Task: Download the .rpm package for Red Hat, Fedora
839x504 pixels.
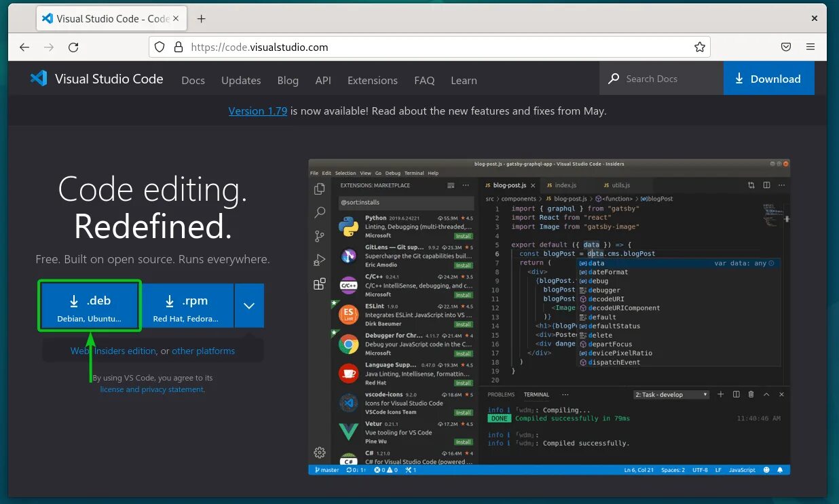Action: point(186,306)
